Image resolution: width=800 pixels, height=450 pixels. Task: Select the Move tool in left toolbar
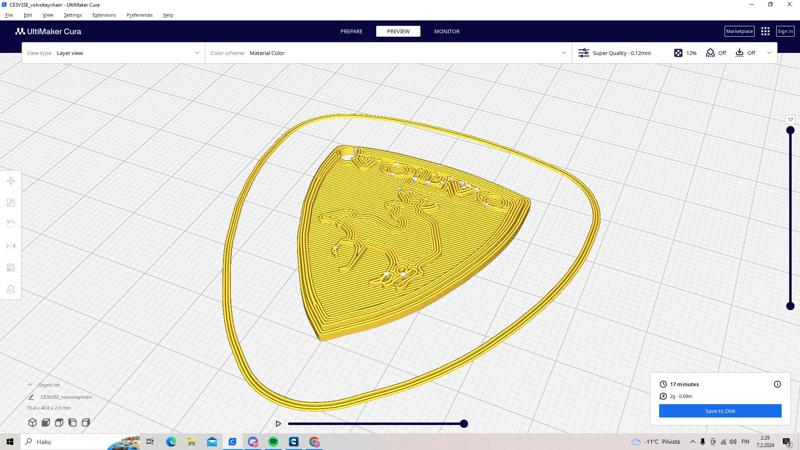(x=11, y=181)
